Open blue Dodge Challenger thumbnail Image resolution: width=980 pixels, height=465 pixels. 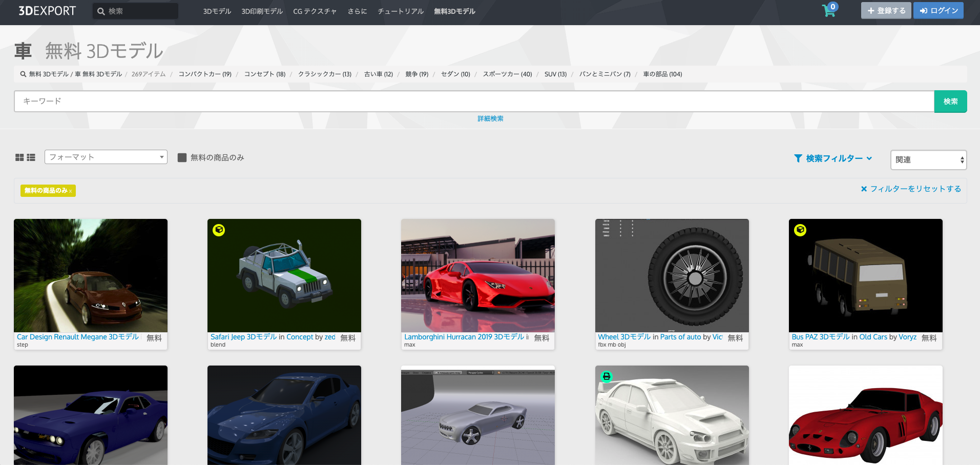coord(91,415)
